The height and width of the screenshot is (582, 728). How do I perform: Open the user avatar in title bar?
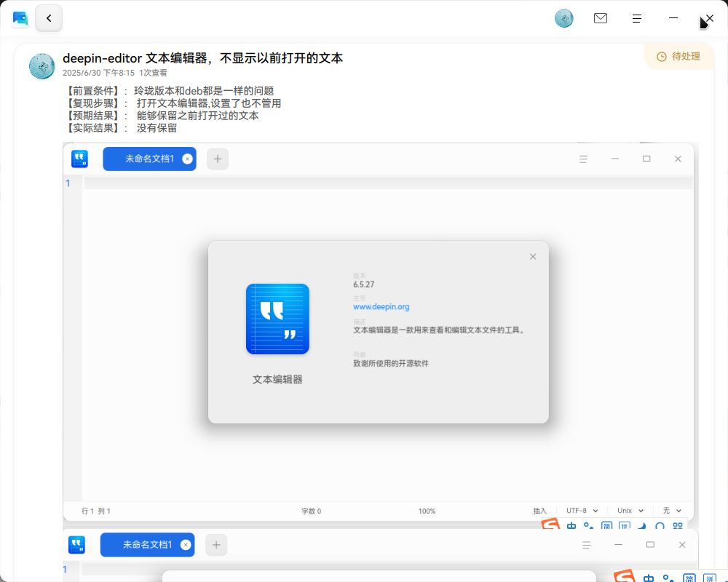pyautogui.click(x=564, y=19)
